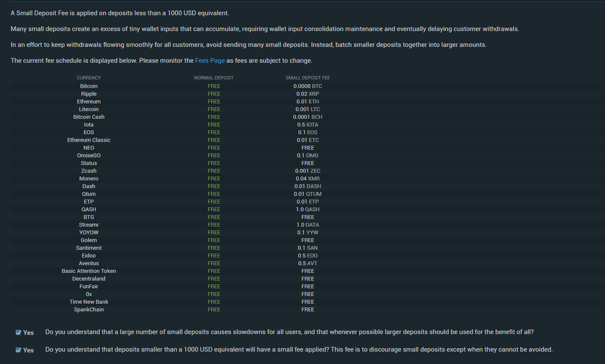This screenshot has height=364, width=605.
Task: Select ETP in the currency column
Action: pos(89,202)
